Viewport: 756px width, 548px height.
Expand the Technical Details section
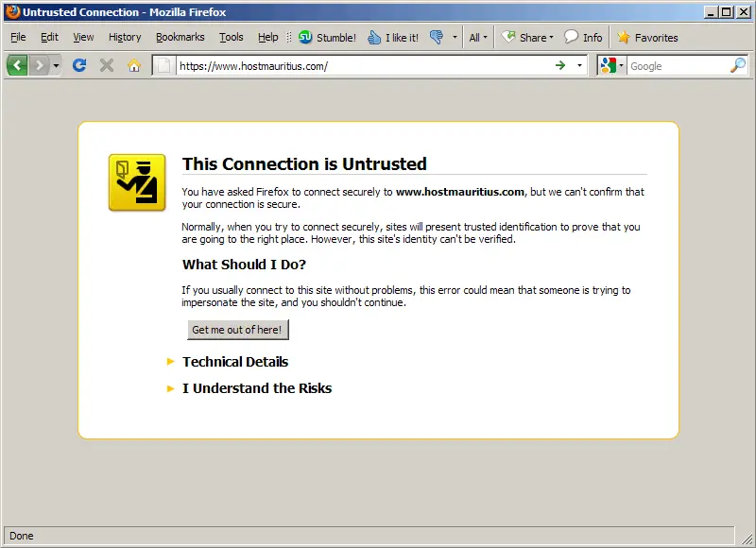point(234,362)
